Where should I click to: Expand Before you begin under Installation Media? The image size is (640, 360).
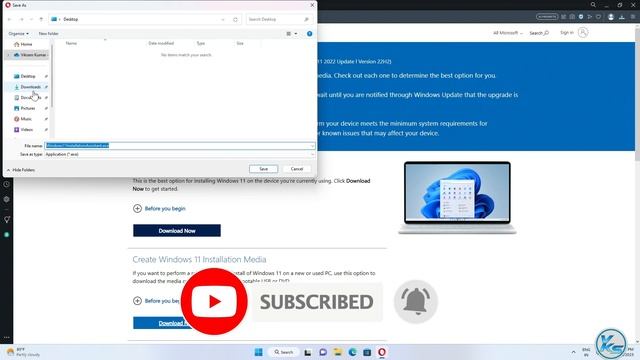click(156, 301)
